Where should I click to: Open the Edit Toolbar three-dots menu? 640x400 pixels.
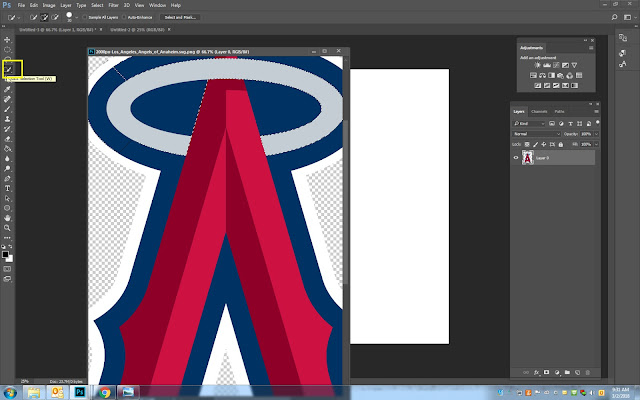point(7,238)
